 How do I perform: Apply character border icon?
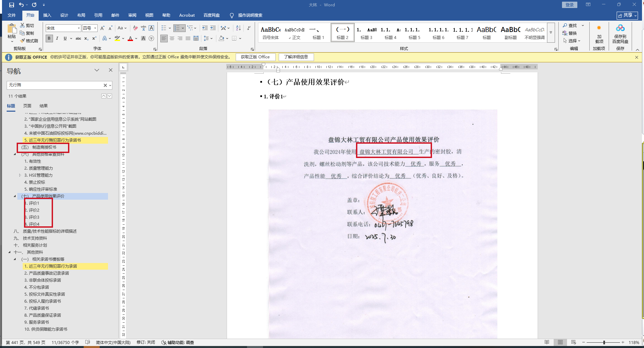(x=151, y=28)
